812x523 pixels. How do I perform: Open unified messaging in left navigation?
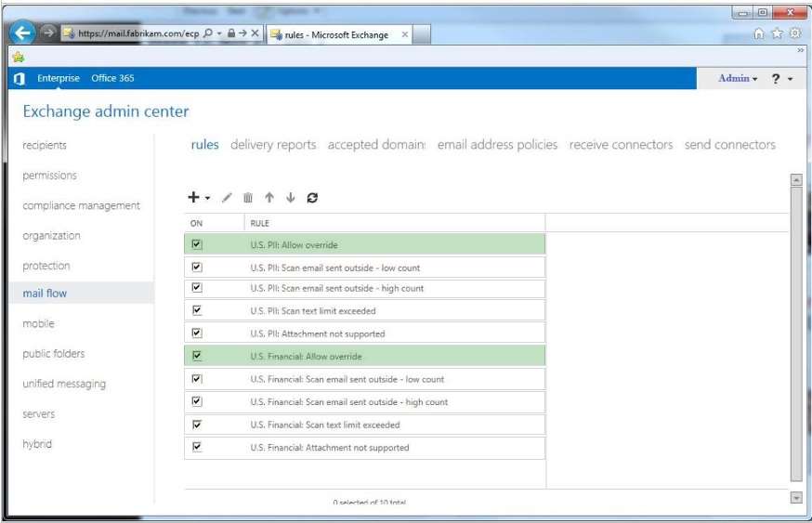[64, 384]
